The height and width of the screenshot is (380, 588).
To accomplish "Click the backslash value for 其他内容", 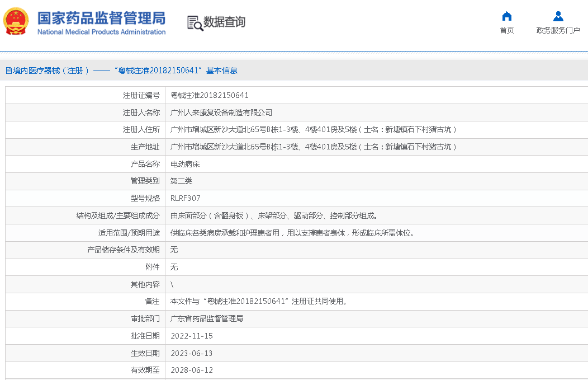I will [x=172, y=284].
